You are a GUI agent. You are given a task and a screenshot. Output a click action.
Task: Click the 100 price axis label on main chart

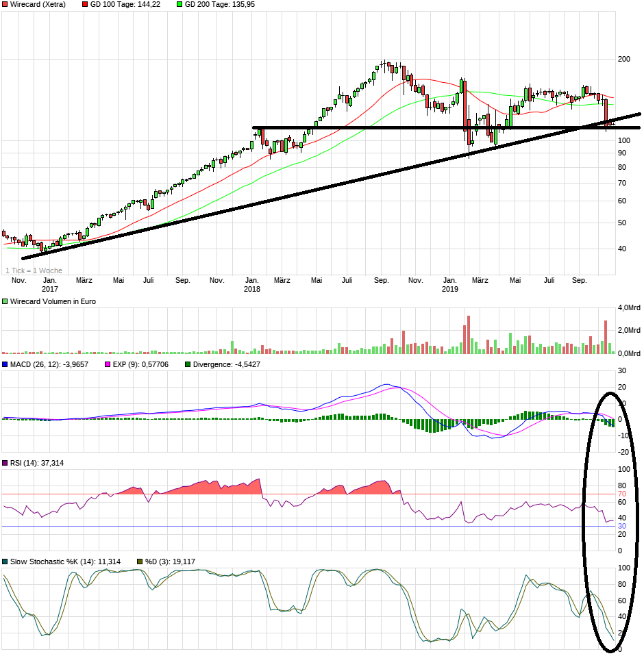624,141
